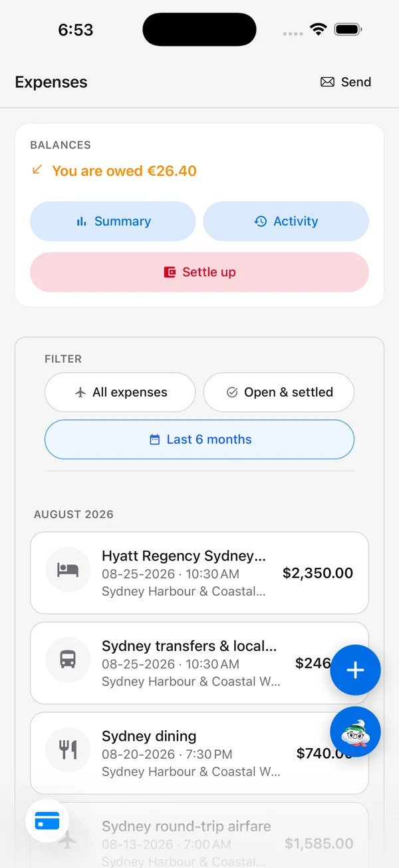Screen dimensions: 399x868
Task: Tap the envelope Send icon
Action: coord(327,82)
